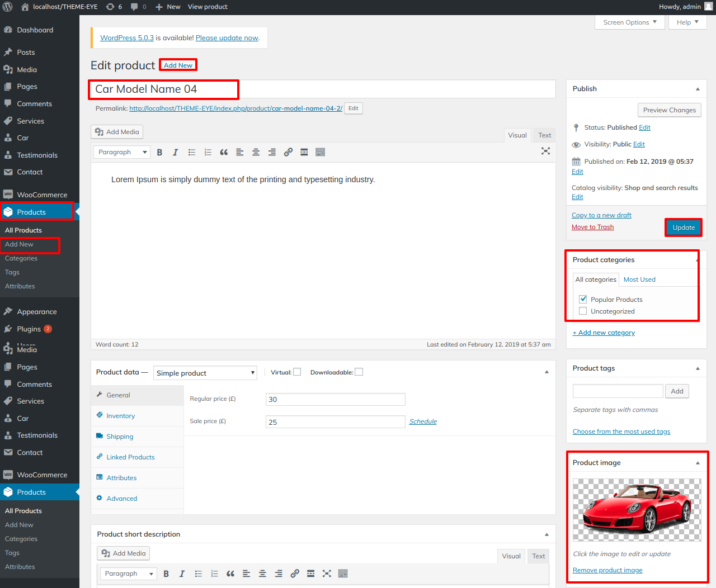Uncheck the Popular Products category
716x588 pixels.
(583, 299)
